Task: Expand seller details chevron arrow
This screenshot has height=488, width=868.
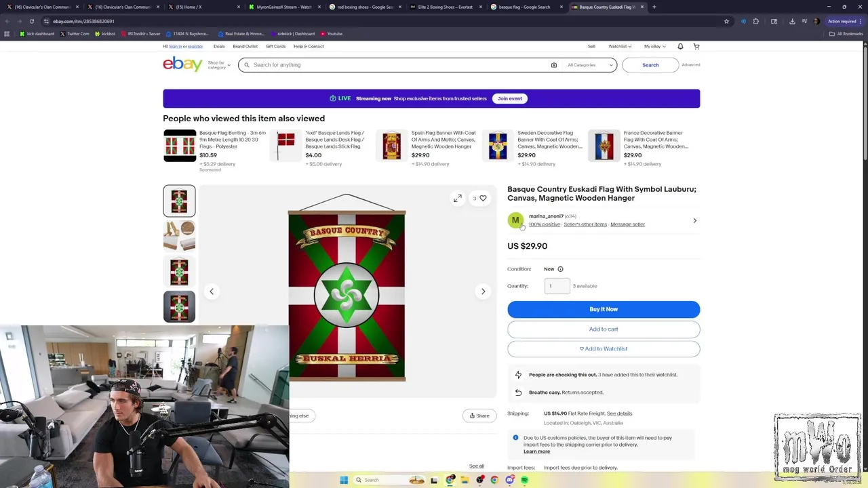Action: 694,220
